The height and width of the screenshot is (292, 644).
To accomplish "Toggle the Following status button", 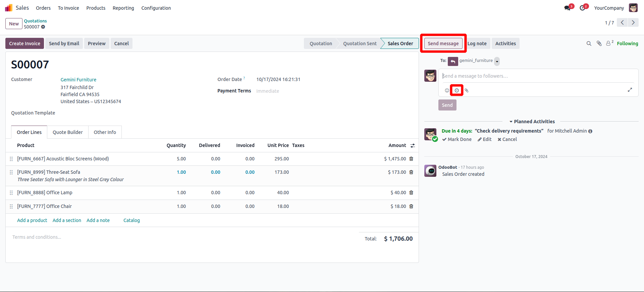I will coord(628,44).
